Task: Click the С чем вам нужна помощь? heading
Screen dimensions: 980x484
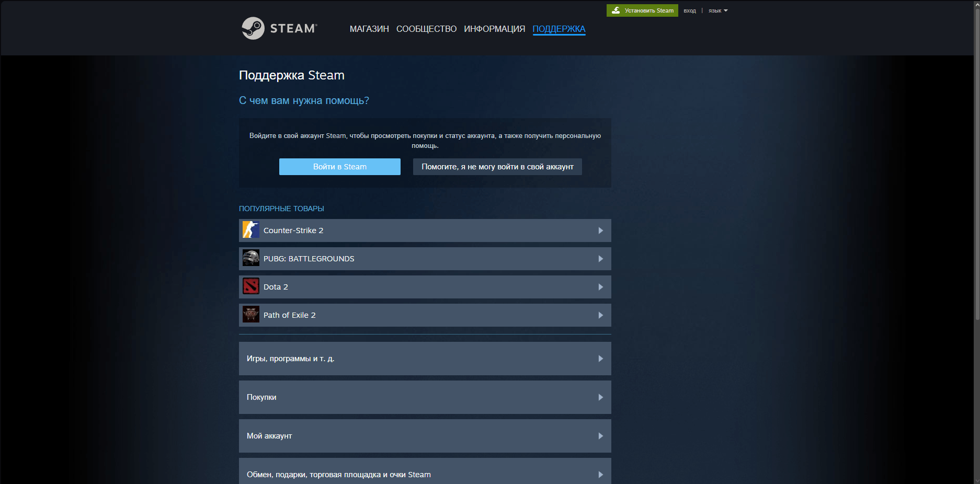Action: [304, 100]
